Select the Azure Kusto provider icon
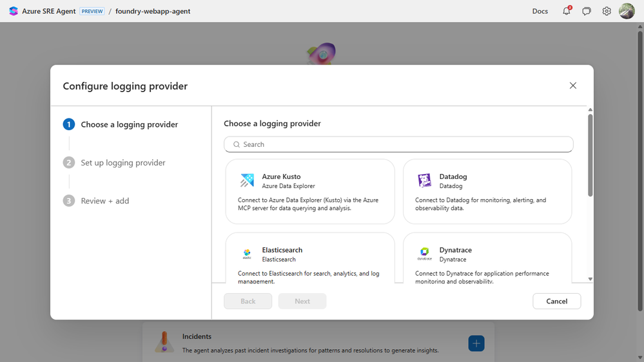 pos(247,180)
